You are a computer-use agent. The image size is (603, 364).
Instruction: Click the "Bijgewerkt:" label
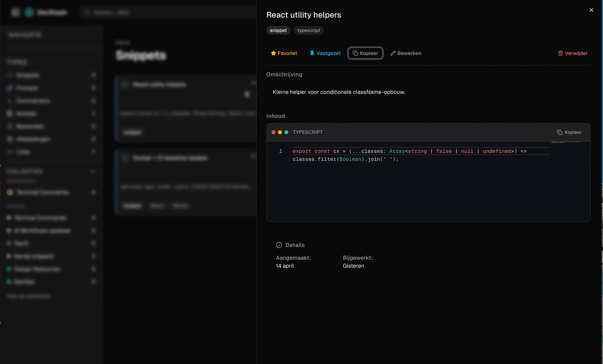tap(357, 258)
